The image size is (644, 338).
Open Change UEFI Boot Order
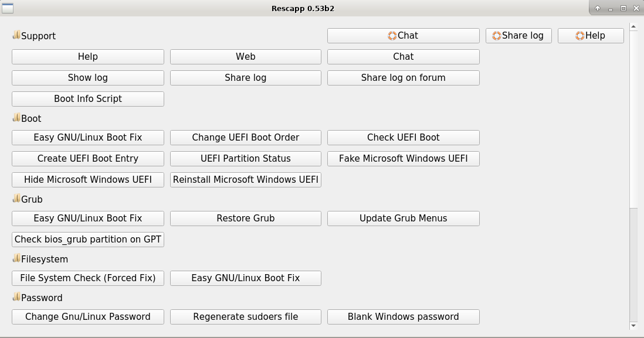(x=245, y=137)
